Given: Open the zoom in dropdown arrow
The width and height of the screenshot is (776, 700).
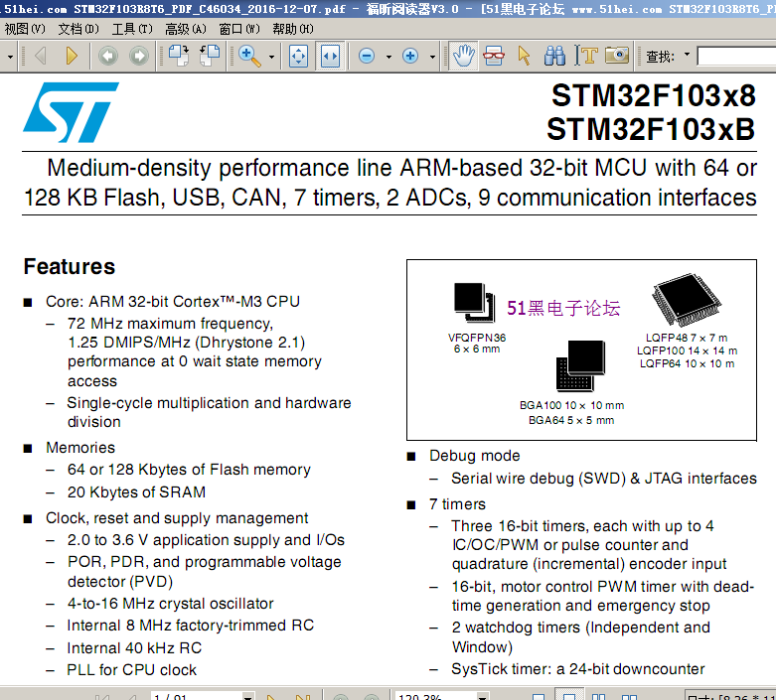Looking at the screenshot, I should point(432,57).
